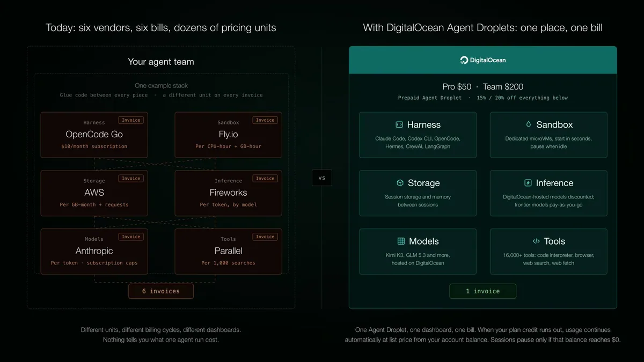
Task: Click the '$10/month subscription' text
Action: [94, 146]
